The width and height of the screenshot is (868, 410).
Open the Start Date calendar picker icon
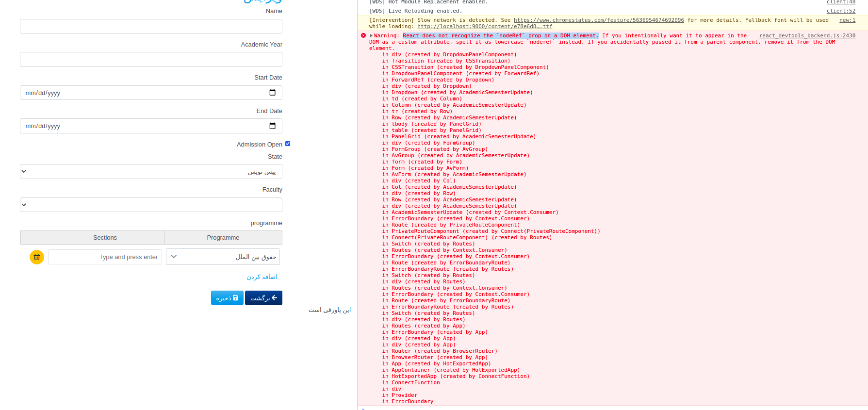[x=272, y=93]
